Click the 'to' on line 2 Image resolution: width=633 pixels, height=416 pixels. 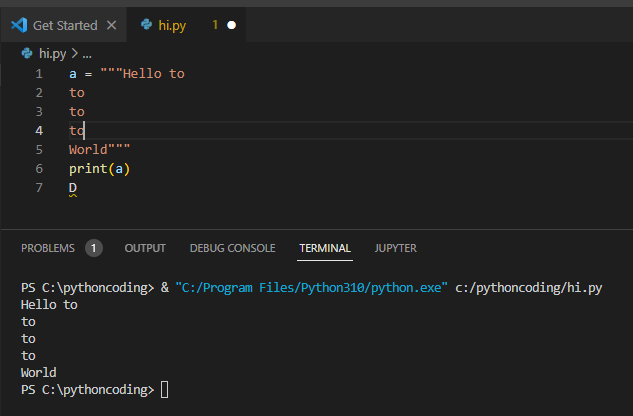pos(77,92)
